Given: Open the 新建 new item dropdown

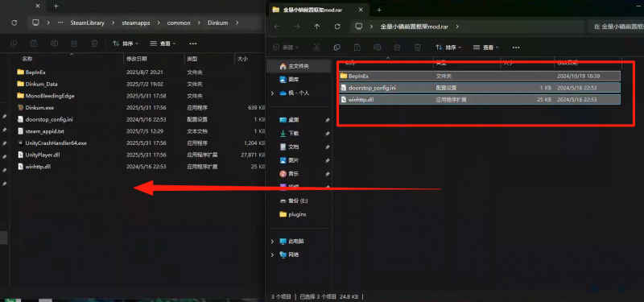Looking at the screenshot, I should click(286, 48).
